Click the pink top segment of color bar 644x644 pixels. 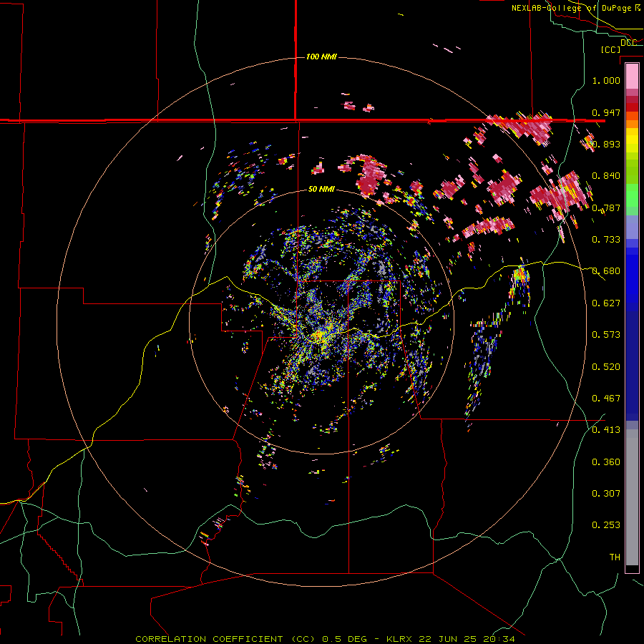point(632,77)
